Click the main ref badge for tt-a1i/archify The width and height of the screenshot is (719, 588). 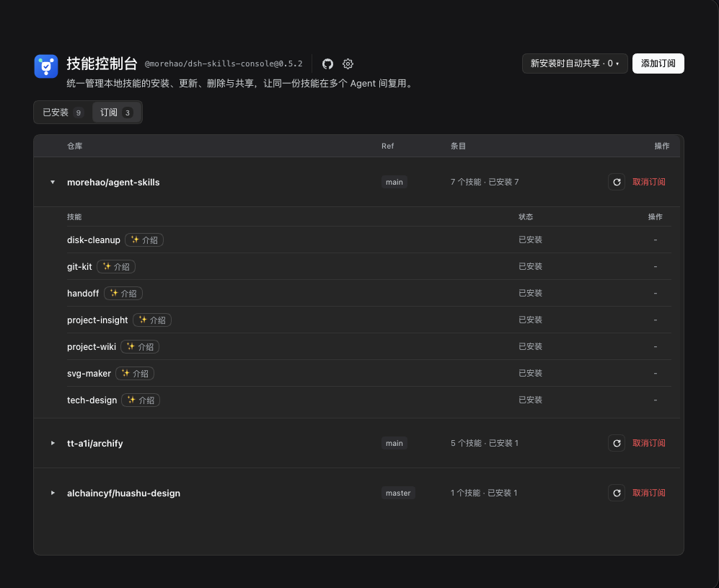click(394, 443)
